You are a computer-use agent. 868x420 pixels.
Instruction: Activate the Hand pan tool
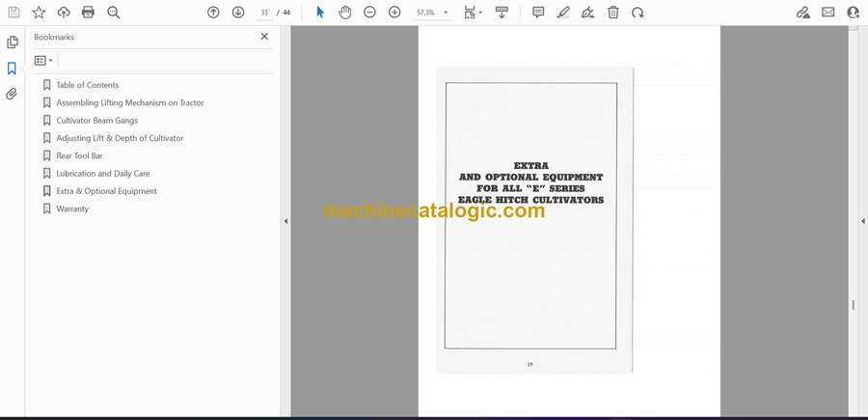(x=345, y=13)
